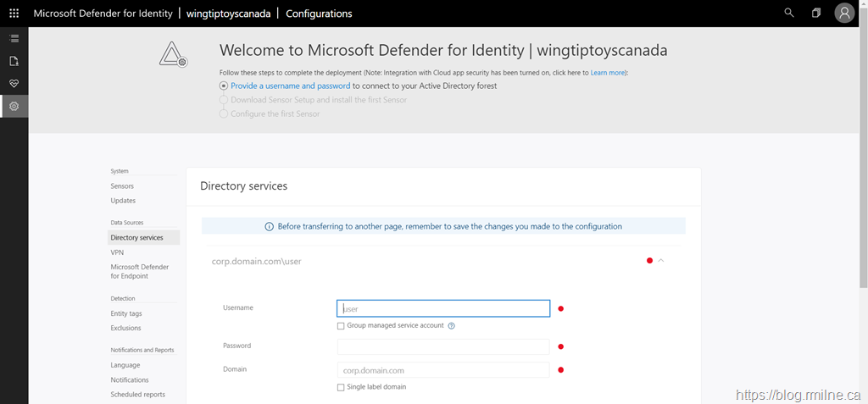Enable Group managed service account checkbox
The height and width of the screenshot is (404, 868).
pos(341,326)
